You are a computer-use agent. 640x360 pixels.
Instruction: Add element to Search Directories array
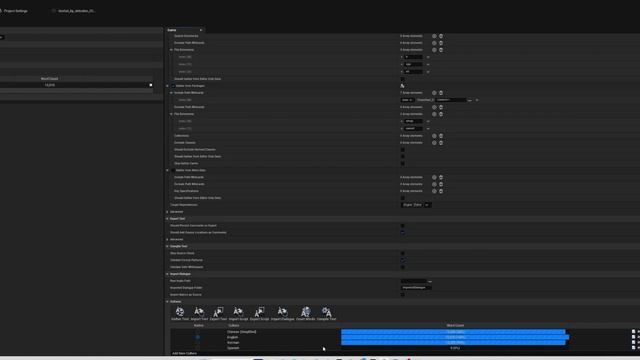coord(434,36)
